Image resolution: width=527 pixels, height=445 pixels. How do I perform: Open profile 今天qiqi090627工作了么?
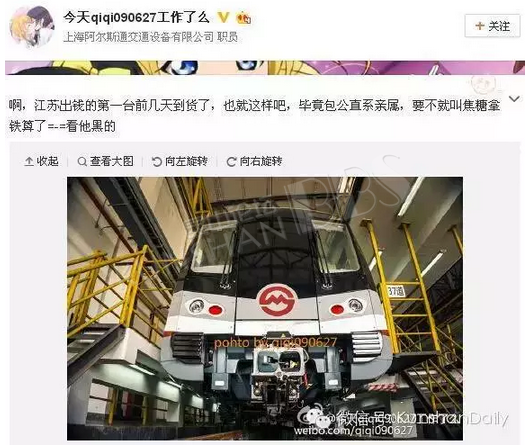(136, 17)
